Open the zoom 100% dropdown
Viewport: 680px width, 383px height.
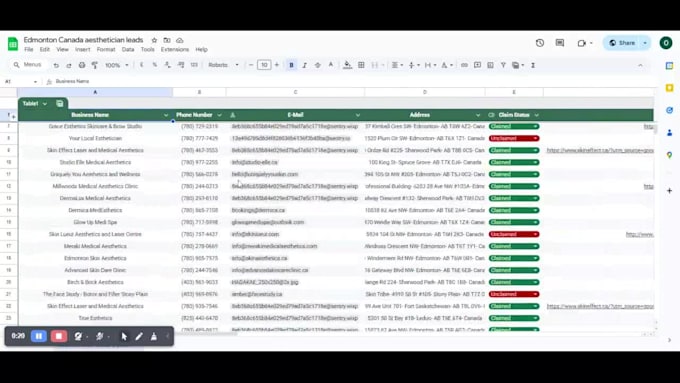[x=117, y=65]
